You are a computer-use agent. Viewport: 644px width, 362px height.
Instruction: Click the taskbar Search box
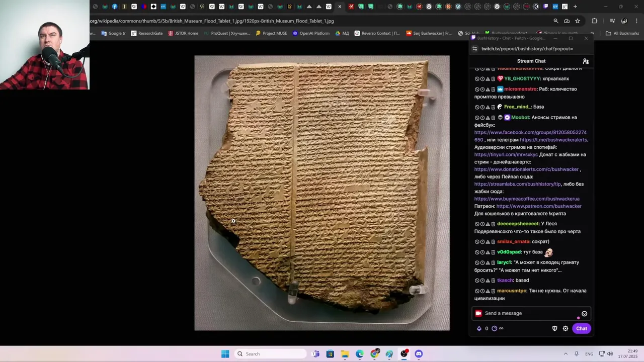point(271,354)
